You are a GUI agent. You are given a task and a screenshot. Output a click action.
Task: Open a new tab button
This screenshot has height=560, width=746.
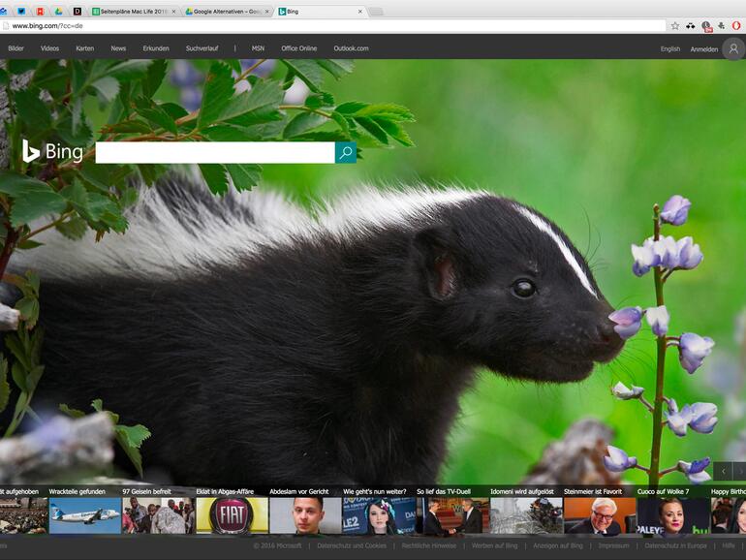[x=376, y=12]
